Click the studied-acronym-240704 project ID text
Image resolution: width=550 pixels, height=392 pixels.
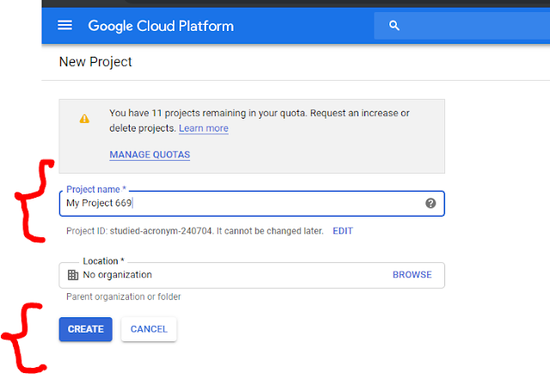click(x=160, y=231)
